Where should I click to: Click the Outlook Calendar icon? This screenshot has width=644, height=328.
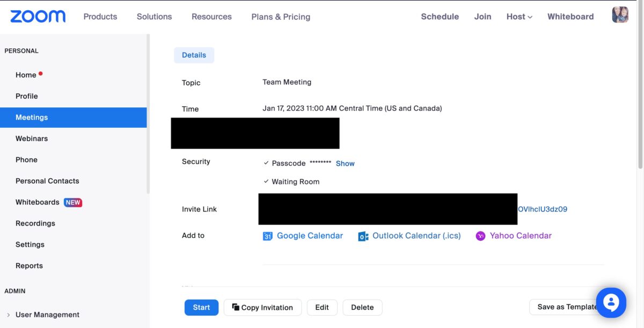(x=363, y=236)
